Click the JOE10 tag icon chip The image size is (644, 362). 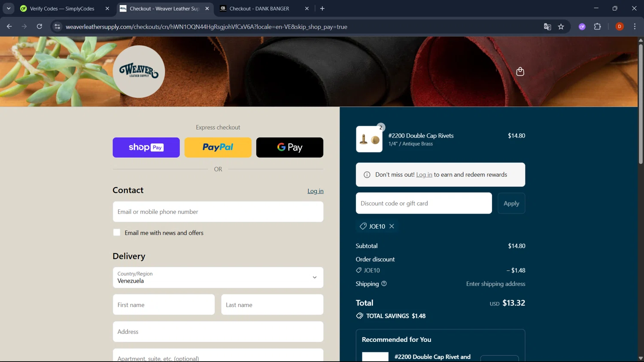[x=363, y=226]
